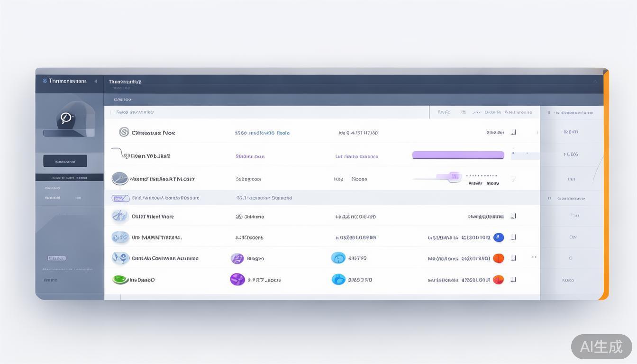
Task: Select the purple round icon next to Bingno
Action: click(x=237, y=258)
